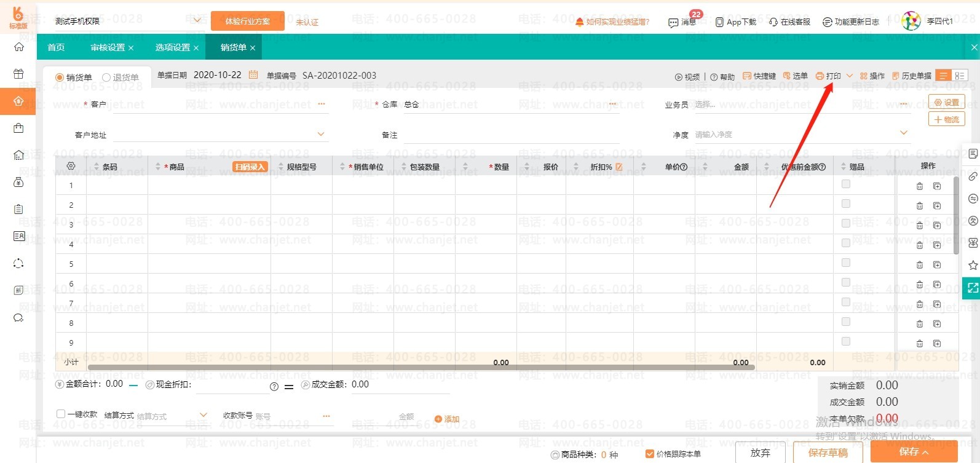Click the calendar icon next to document date
This screenshot has height=463, width=980.
253,75
